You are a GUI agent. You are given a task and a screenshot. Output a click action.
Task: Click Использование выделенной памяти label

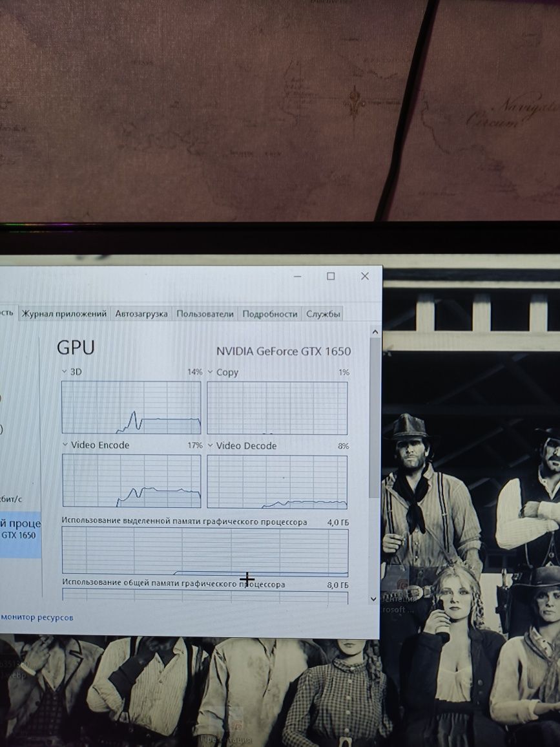(184, 521)
